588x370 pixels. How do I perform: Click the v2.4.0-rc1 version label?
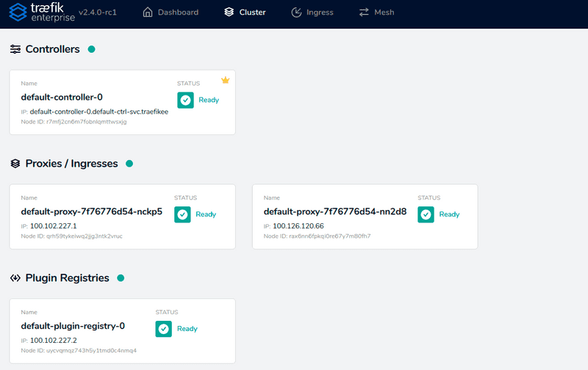click(98, 12)
